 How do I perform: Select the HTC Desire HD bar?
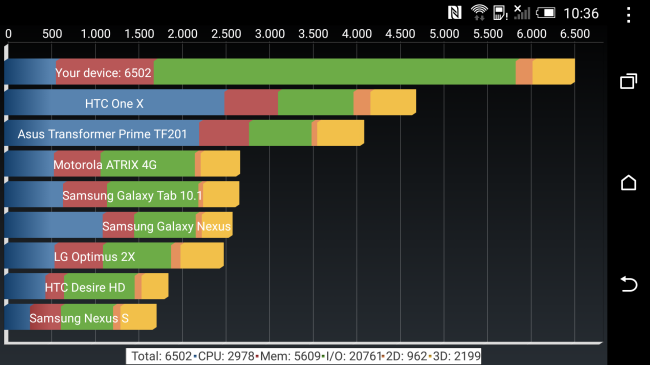86,287
